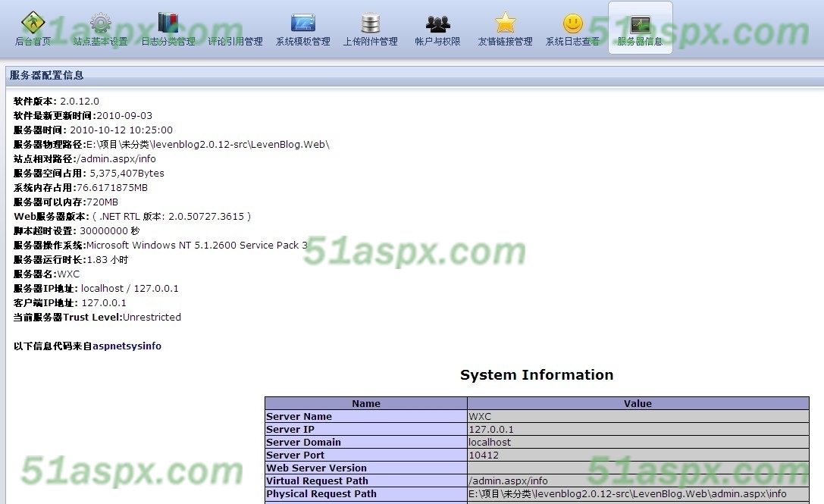Open 系统日志查看 smiley icon
Screen dimensions: 824x504
click(x=573, y=23)
